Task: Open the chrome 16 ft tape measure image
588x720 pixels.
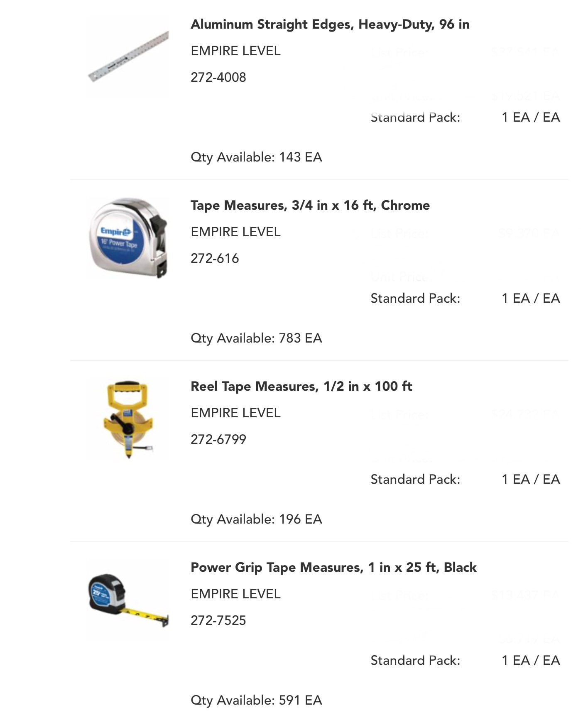Action: (128, 237)
